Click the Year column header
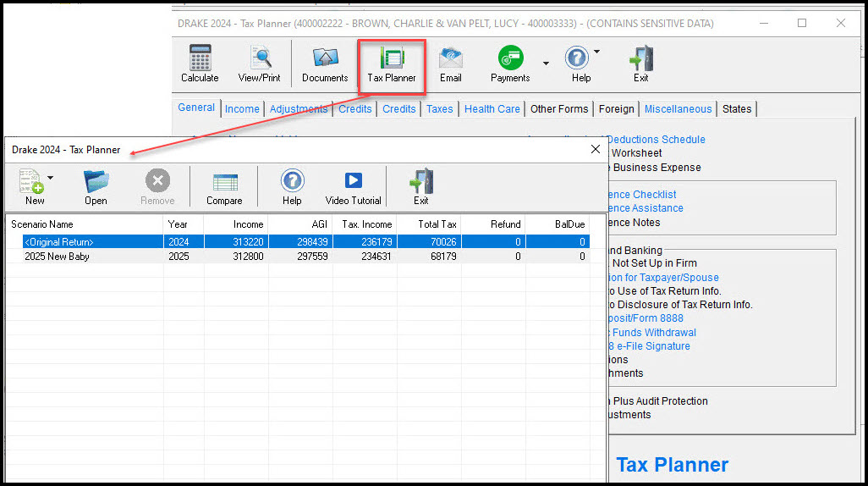Screen dimensions: 868x486 pyautogui.click(x=184, y=224)
